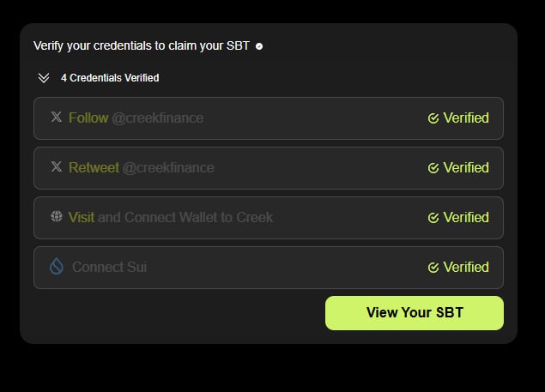Click the Follow link text
Screen dimensions: 545x392
88,118
